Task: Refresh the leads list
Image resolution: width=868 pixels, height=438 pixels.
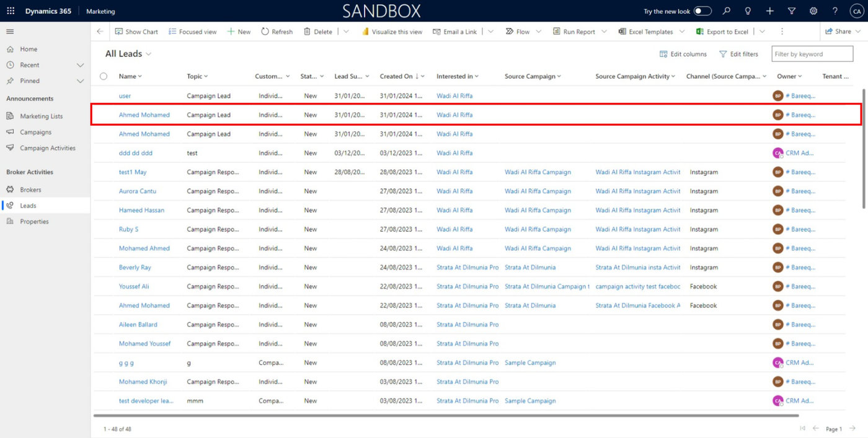Action: pyautogui.click(x=277, y=32)
